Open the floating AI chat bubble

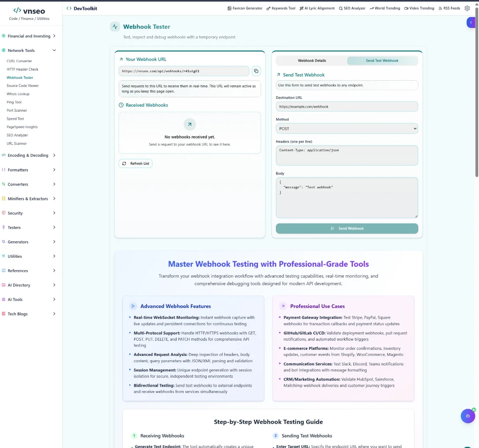tap(468, 416)
